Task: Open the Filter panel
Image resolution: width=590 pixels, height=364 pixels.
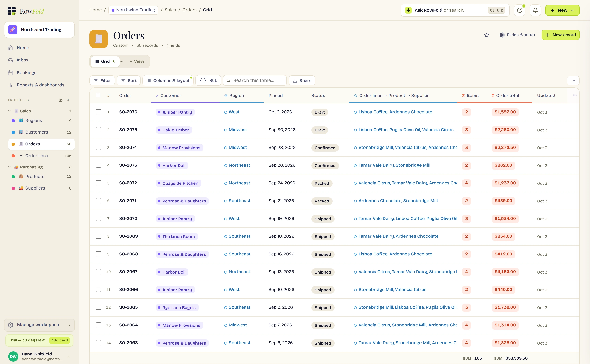Action: click(102, 80)
